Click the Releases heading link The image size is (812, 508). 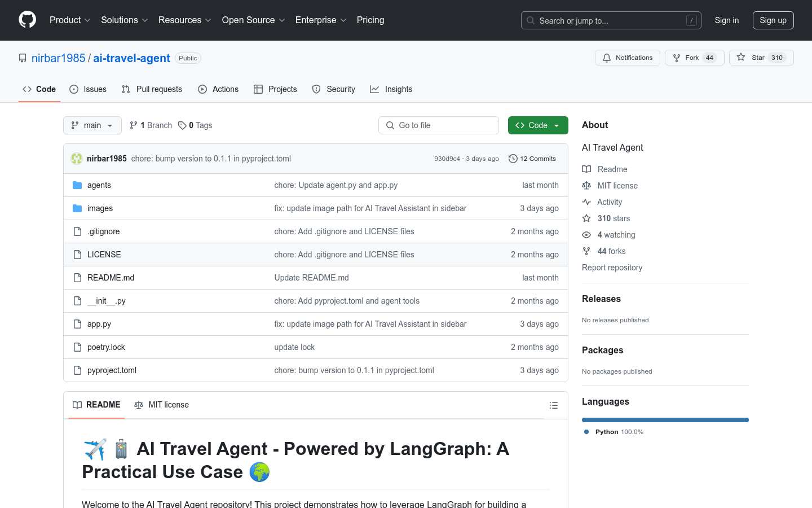pos(601,299)
